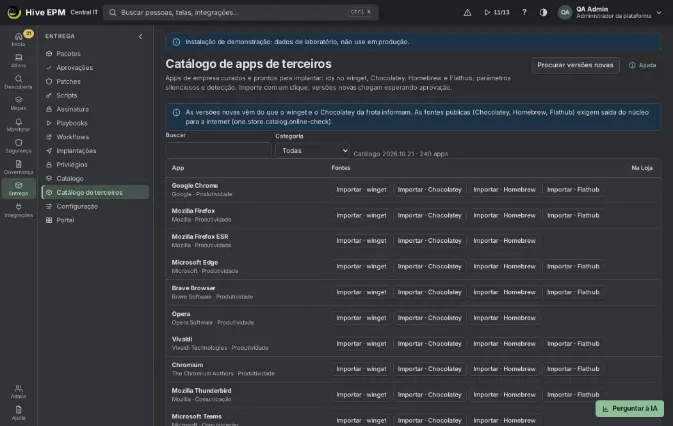Image resolution: width=673 pixels, height=426 pixels.
Task: Import Google Chrome via winget
Action: click(x=361, y=190)
